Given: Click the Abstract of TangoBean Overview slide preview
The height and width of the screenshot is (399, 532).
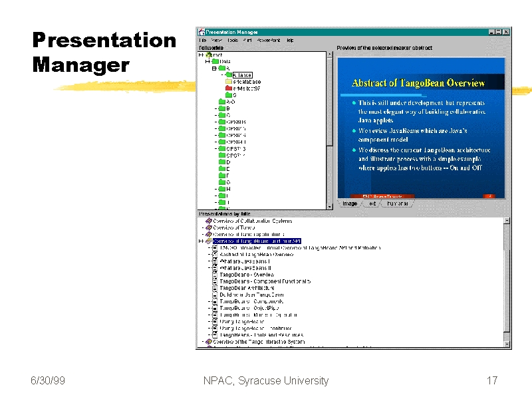Looking at the screenshot, I should coord(422,128).
